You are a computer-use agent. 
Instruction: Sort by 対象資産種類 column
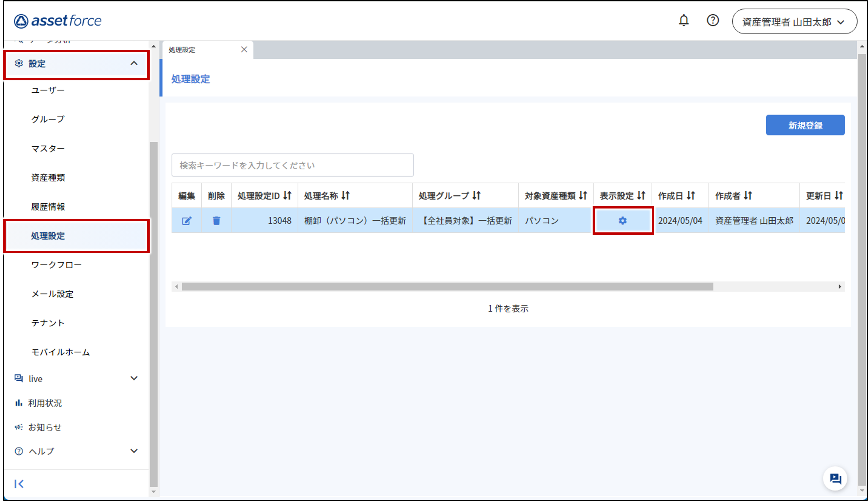point(583,196)
